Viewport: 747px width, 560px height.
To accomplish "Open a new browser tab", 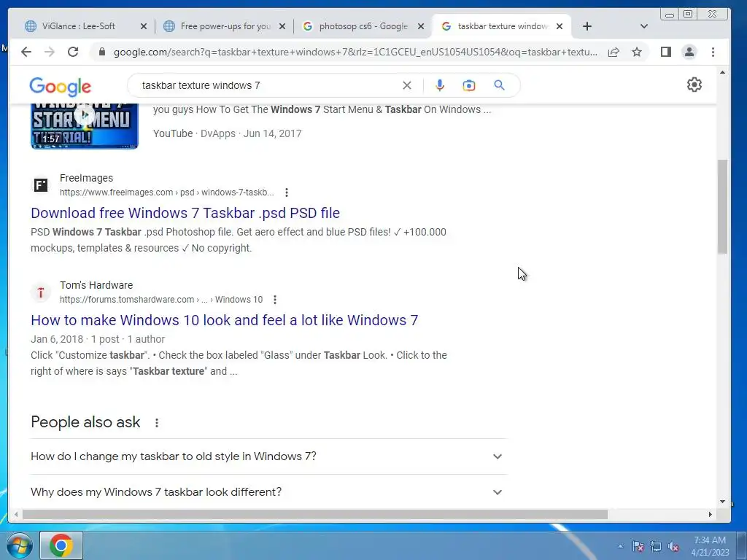I will (x=587, y=26).
